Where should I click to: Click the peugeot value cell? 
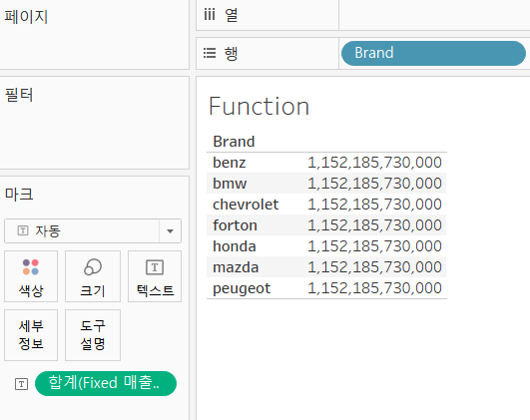374,288
